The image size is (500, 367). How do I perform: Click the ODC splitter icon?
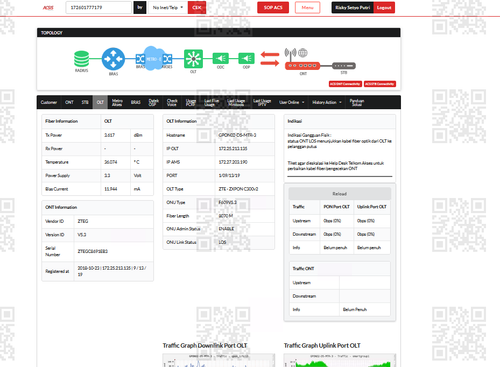point(221,58)
